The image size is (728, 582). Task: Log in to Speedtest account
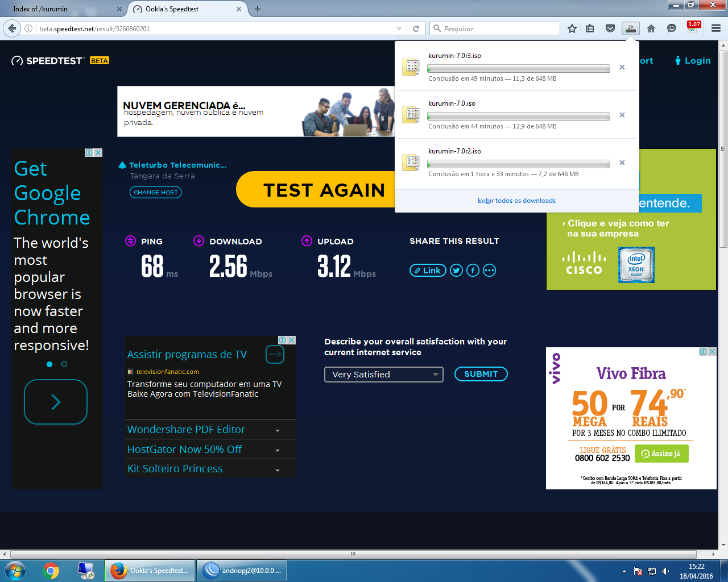coord(693,61)
